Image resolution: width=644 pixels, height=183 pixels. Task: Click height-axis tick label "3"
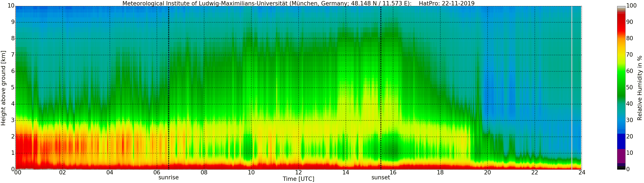point(13,120)
